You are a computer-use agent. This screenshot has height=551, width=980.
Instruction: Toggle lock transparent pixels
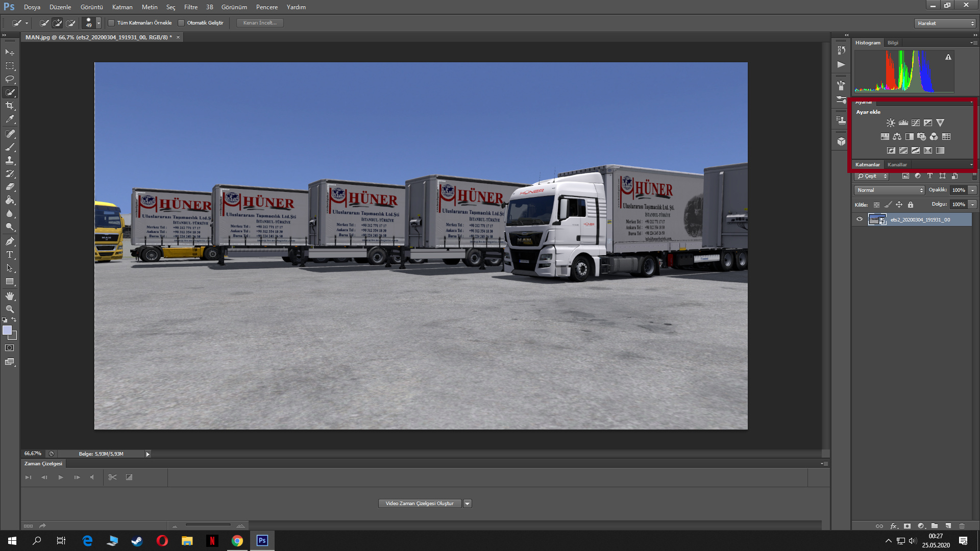click(x=877, y=205)
